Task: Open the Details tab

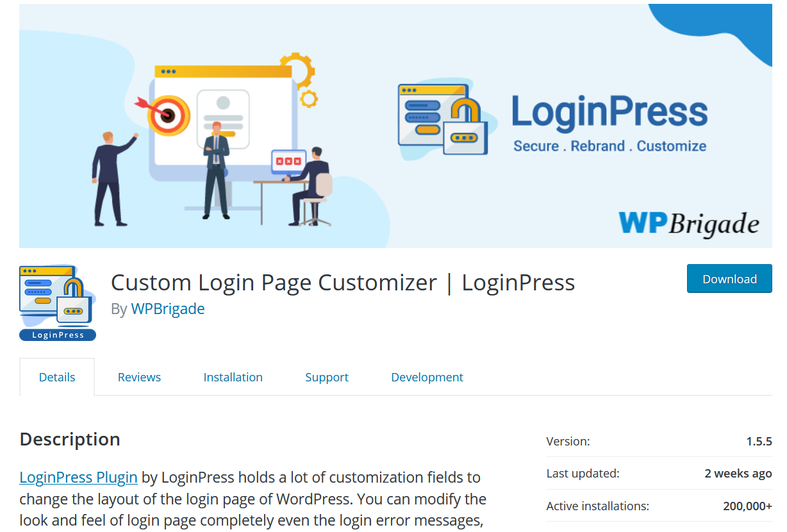Action: click(57, 377)
